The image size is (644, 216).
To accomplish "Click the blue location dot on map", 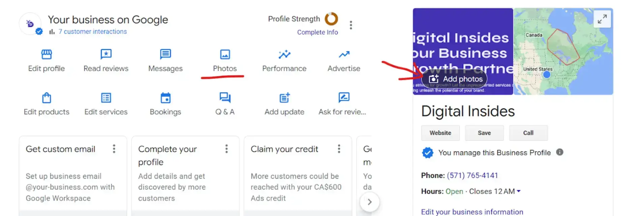I will [x=547, y=74].
